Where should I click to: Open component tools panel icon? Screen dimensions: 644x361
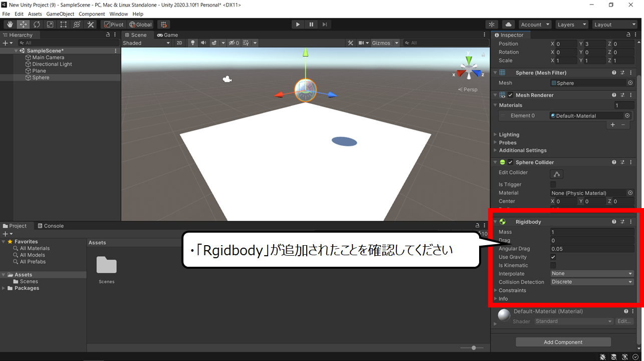[351, 43]
